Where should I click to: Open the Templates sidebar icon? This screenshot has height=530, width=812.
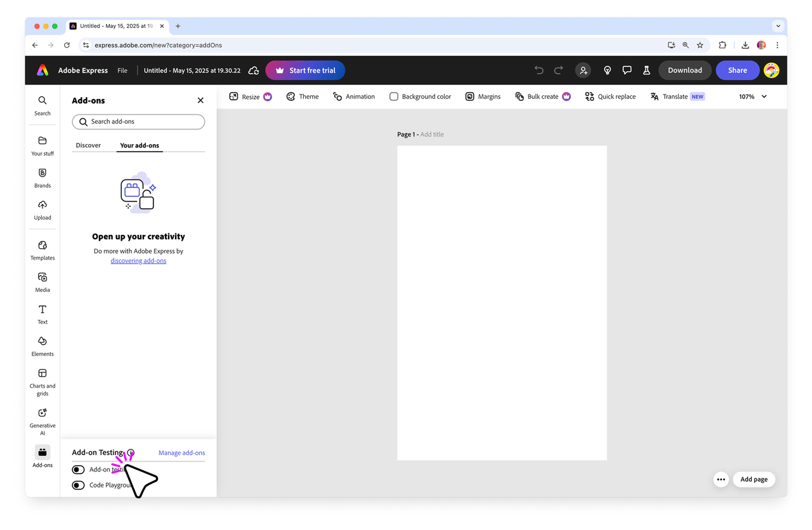click(43, 250)
